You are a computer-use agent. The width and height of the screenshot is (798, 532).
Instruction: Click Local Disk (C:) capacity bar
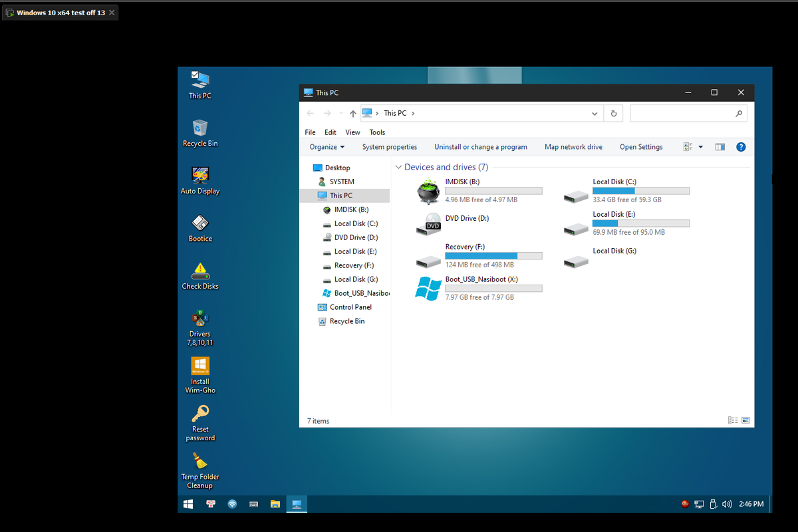click(641, 191)
